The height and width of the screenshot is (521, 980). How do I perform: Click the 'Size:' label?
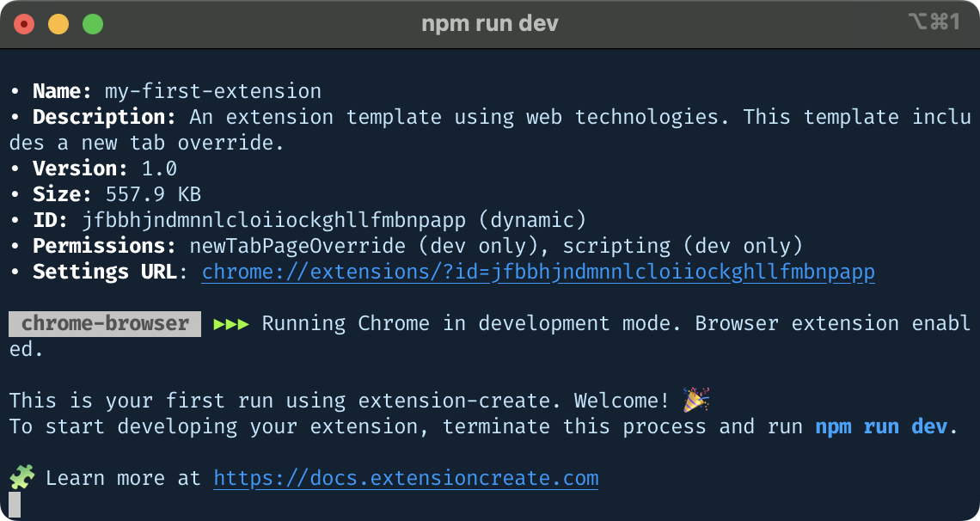pyautogui.click(x=63, y=194)
